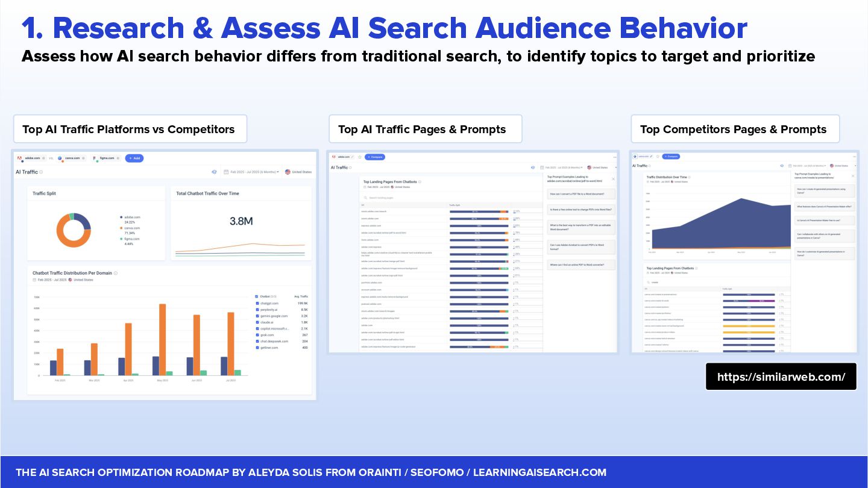Uncheck the chatgpt.com chatbot checkbox
Viewport: 868px width, 488px height.
(257, 303)
